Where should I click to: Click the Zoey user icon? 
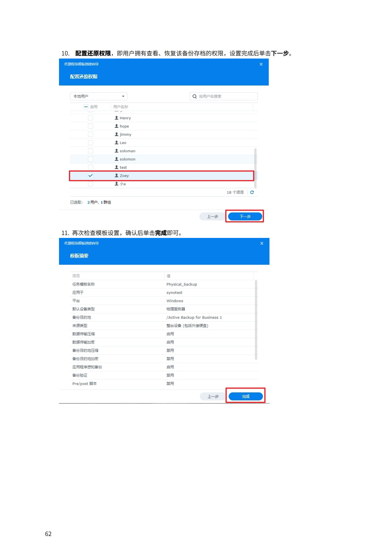coord(117,175)
